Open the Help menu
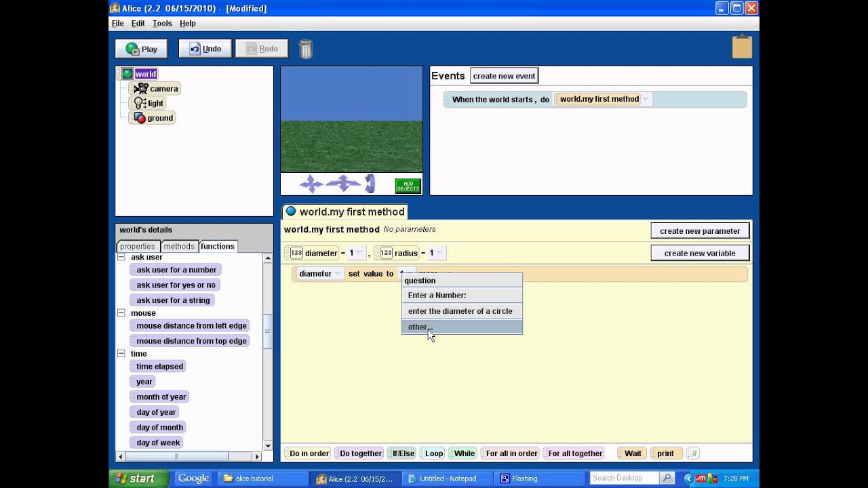 coord(188,23)
